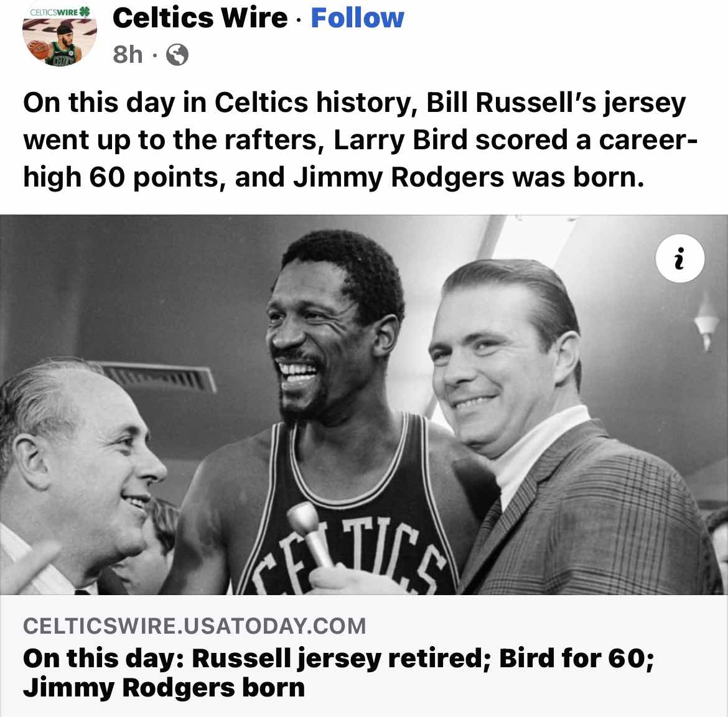Open the black-and-white article preview photo
Screen dimensions: 728x717
click(x=364, y=404)
